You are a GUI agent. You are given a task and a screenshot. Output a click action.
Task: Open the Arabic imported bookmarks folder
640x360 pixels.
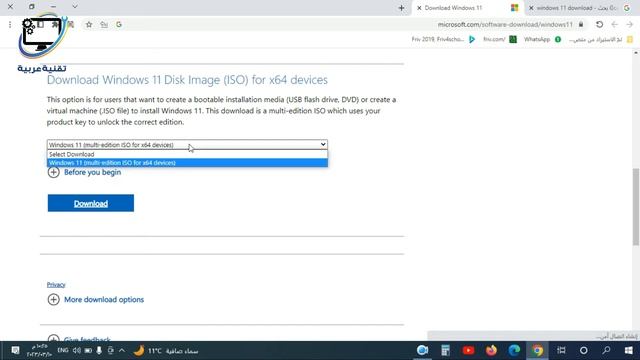(600, 39)
